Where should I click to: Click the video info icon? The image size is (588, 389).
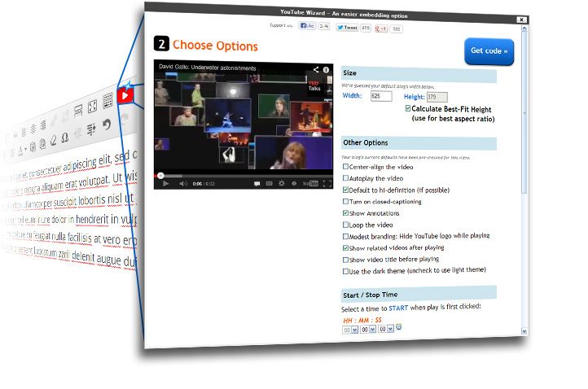click(x=327, y=70)
